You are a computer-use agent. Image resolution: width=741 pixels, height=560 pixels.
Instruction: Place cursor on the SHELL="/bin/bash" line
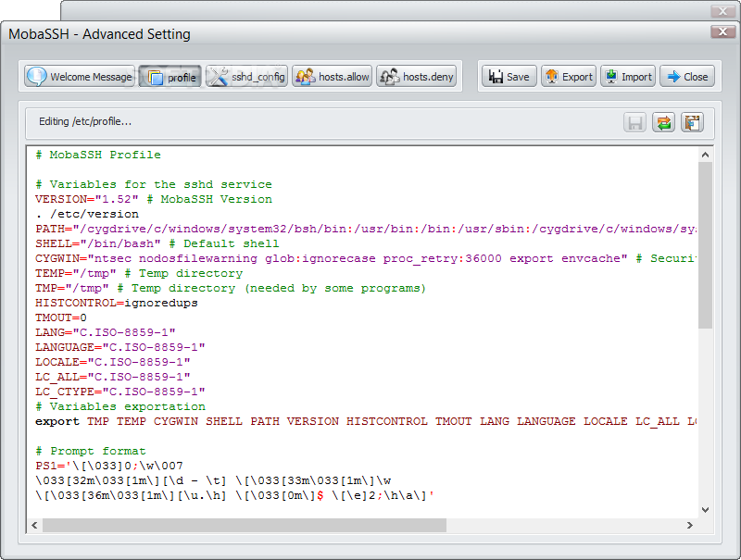[157, 243]
